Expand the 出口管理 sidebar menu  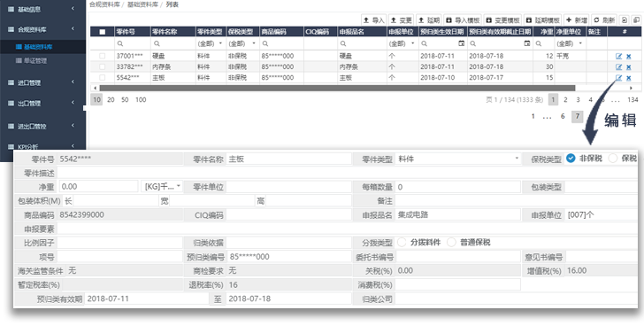(x=43, y=103)
